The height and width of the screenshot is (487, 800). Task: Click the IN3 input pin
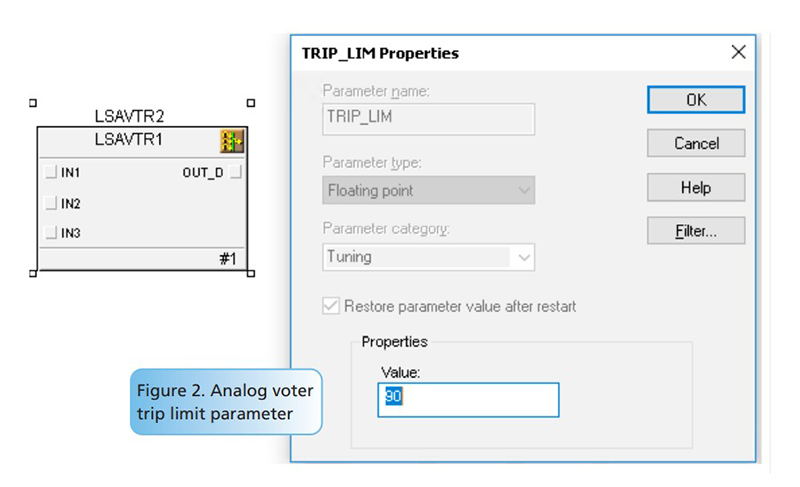point(51,234)
